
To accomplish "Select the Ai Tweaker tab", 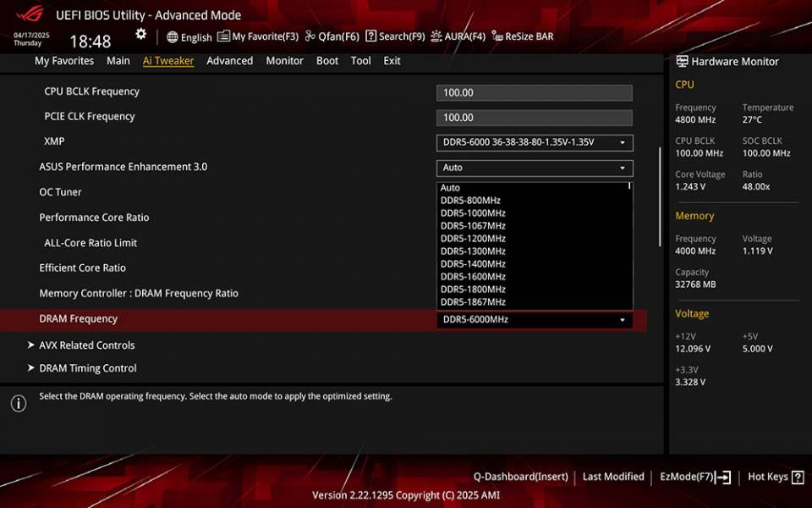I will (168, 61).
